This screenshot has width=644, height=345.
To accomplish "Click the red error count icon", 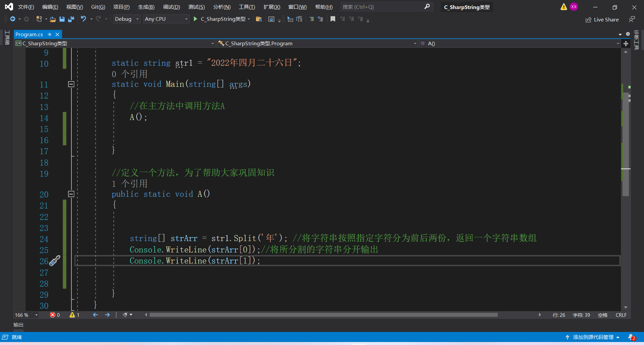I will tap(53, 315).
